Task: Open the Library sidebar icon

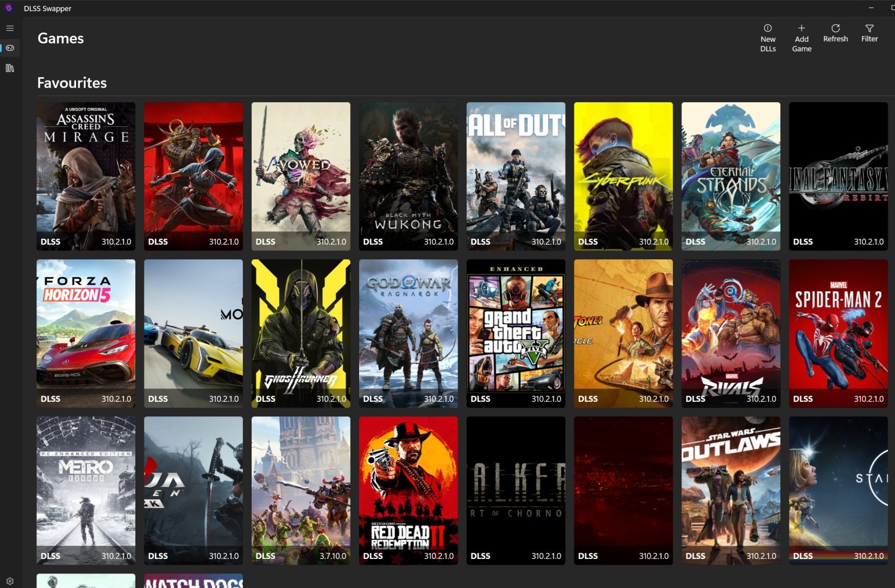Action: click(10, 68)
